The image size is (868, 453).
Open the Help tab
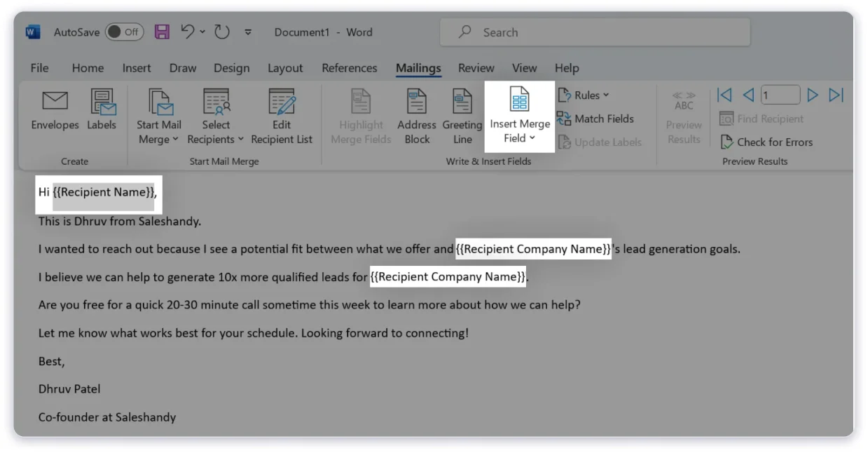tap(567, 68)
